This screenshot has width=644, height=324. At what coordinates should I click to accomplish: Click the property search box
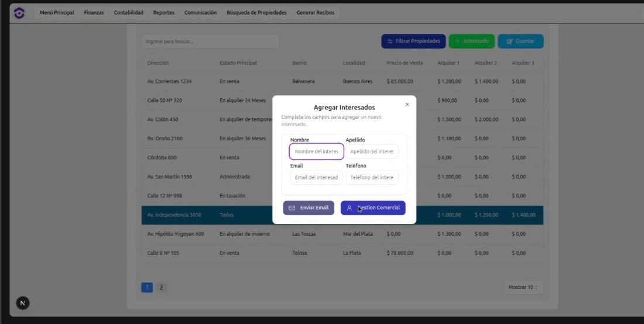click(210, 42)
